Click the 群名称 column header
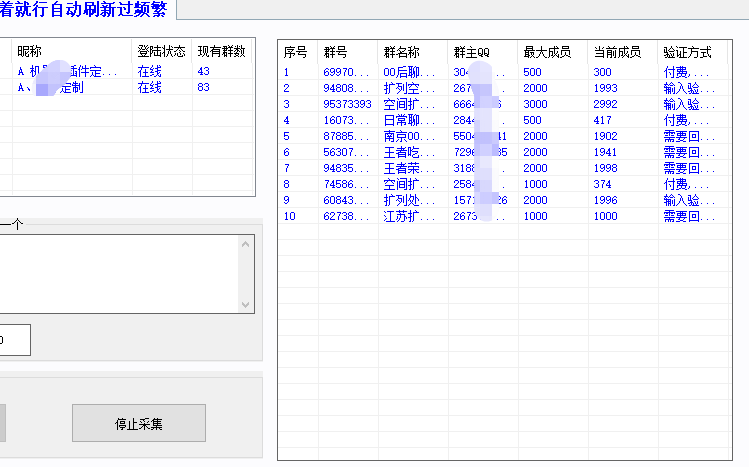The width and height of the screenshot is (749, 467). pyautogui.click(x=401, y=51)
